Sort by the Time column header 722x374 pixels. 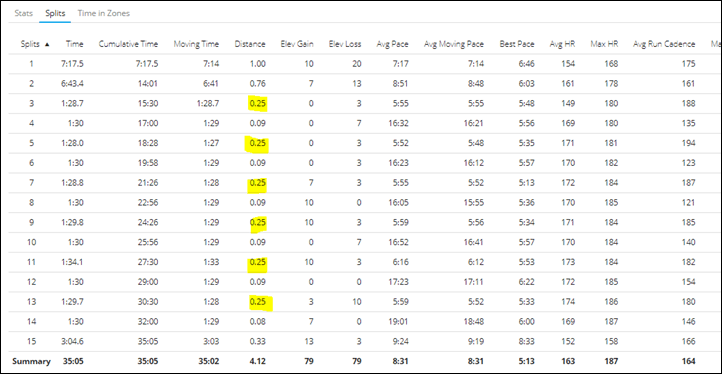coord(75,44)
